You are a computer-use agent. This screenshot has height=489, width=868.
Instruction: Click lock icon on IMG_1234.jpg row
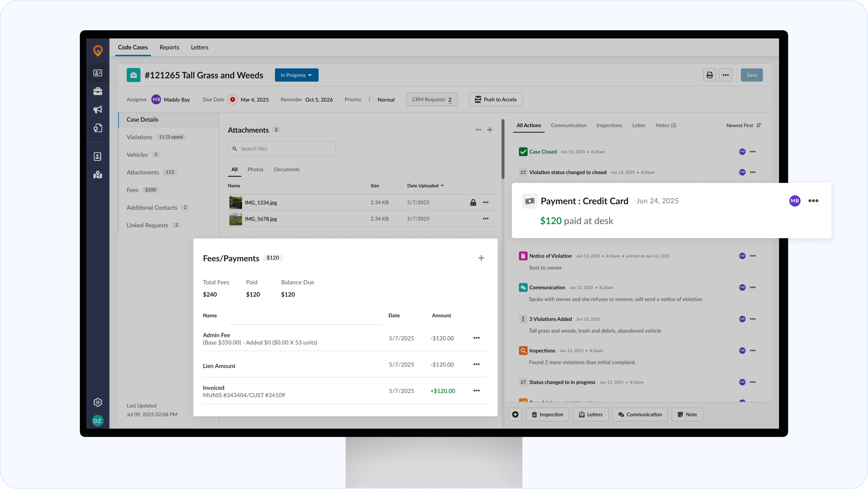pos(473,202)
